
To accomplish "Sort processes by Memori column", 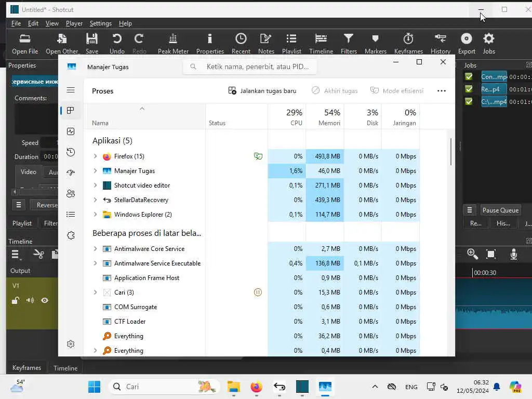I will click(x=325, y=117).
